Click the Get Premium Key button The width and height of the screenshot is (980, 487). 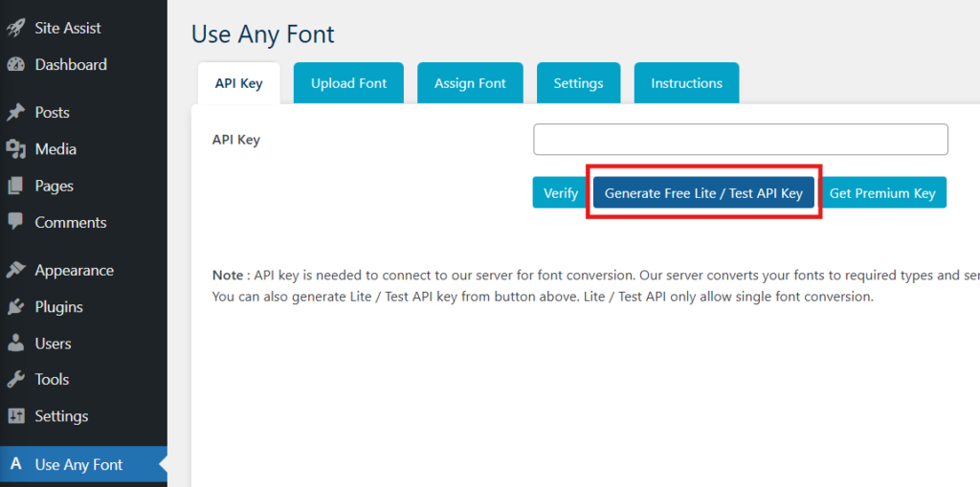[x=882, y=192]
